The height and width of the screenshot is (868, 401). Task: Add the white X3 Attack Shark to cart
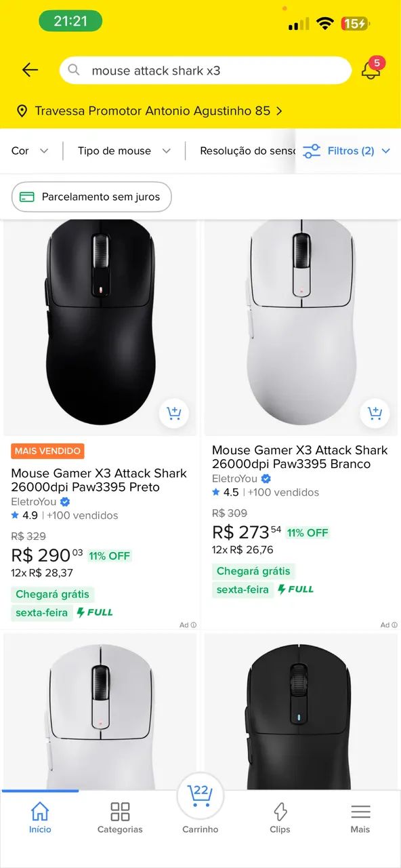pyautogui.click(x=375, y=413)
